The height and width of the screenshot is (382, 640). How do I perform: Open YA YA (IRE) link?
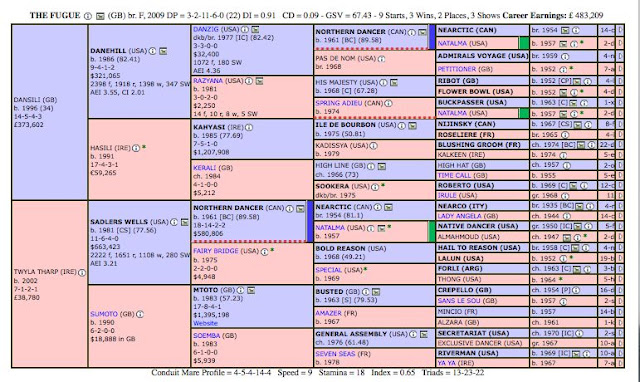click(456, 363)
